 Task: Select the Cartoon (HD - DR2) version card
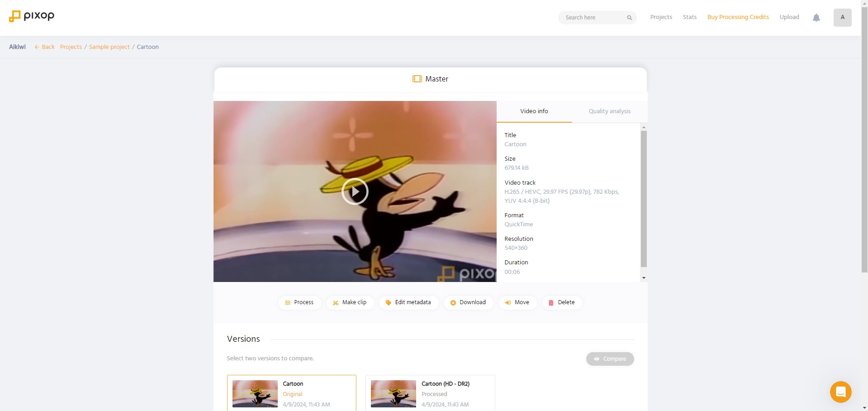(x=430, y=393)
